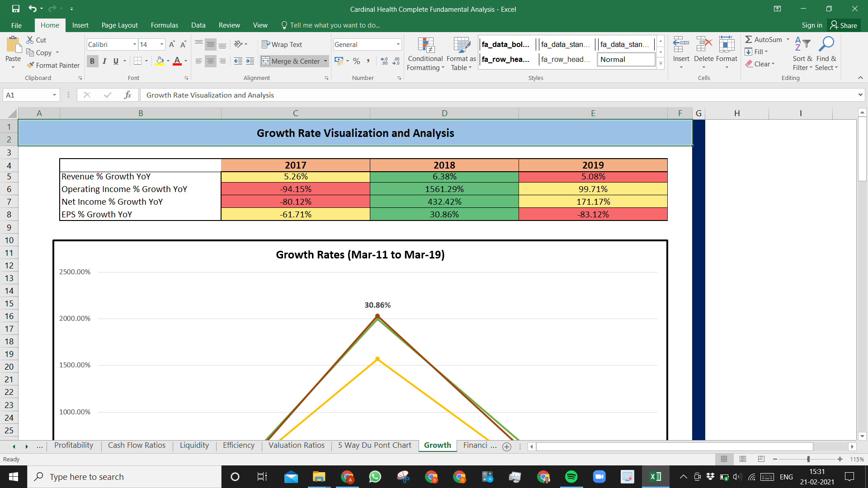Viewport: 868px width, 488px height.
Task: Open the Merge & Center dropdown arrow
Action: (x=325, y=61)
